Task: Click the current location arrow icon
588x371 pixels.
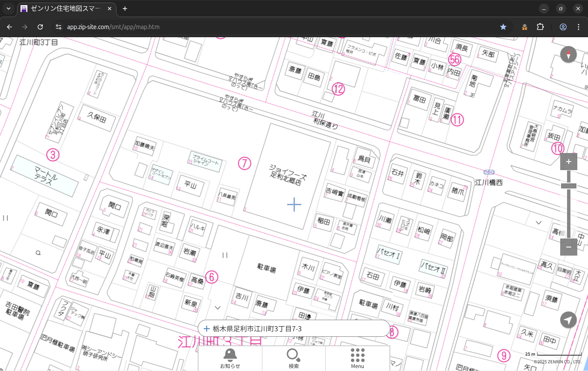Action: point(568,320)
